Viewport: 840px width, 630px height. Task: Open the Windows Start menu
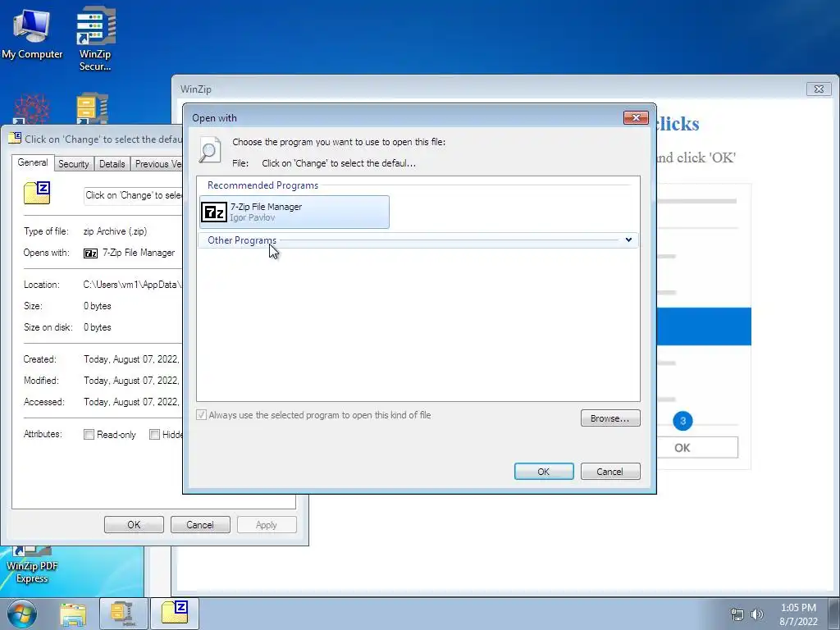[22, 614]
